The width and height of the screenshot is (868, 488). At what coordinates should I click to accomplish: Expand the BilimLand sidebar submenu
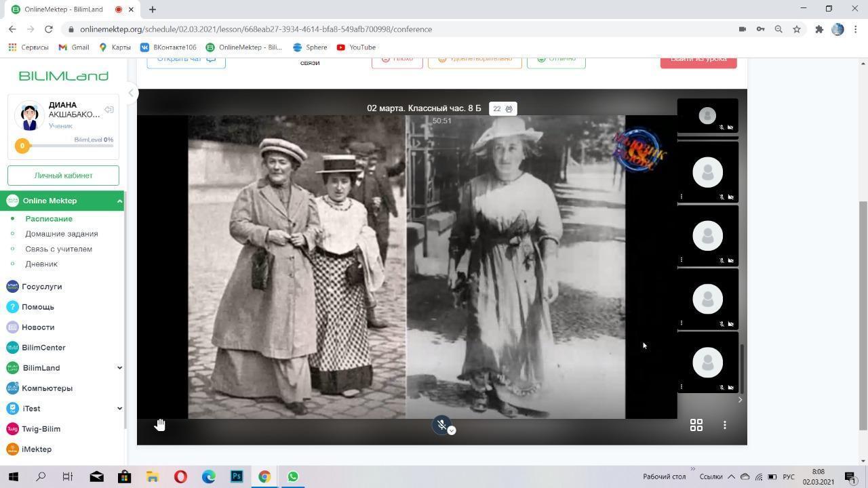click(119, 368)
